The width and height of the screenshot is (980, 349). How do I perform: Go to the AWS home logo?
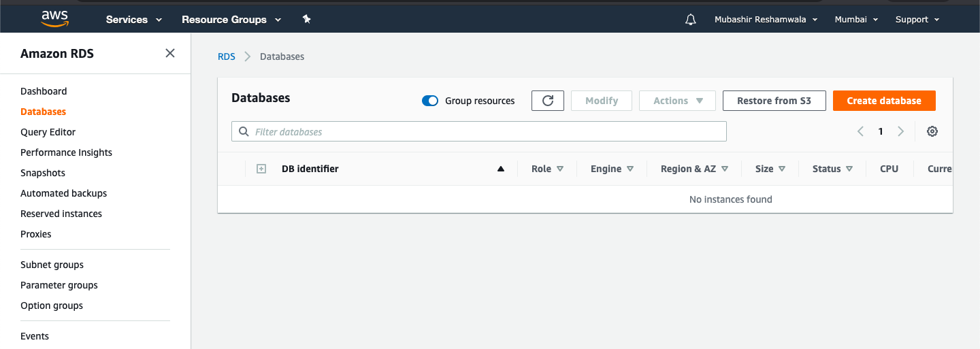pos(54,18)
